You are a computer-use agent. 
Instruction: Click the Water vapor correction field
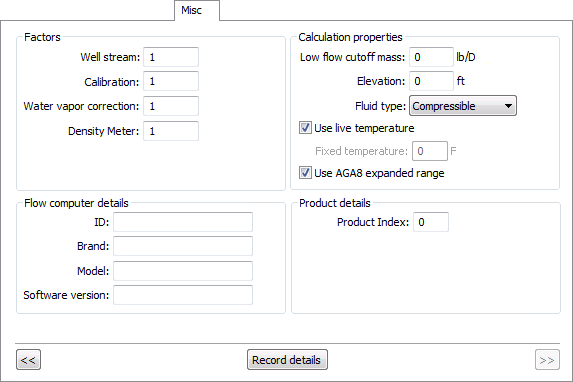pyautogui.click(x=171, y=106)
